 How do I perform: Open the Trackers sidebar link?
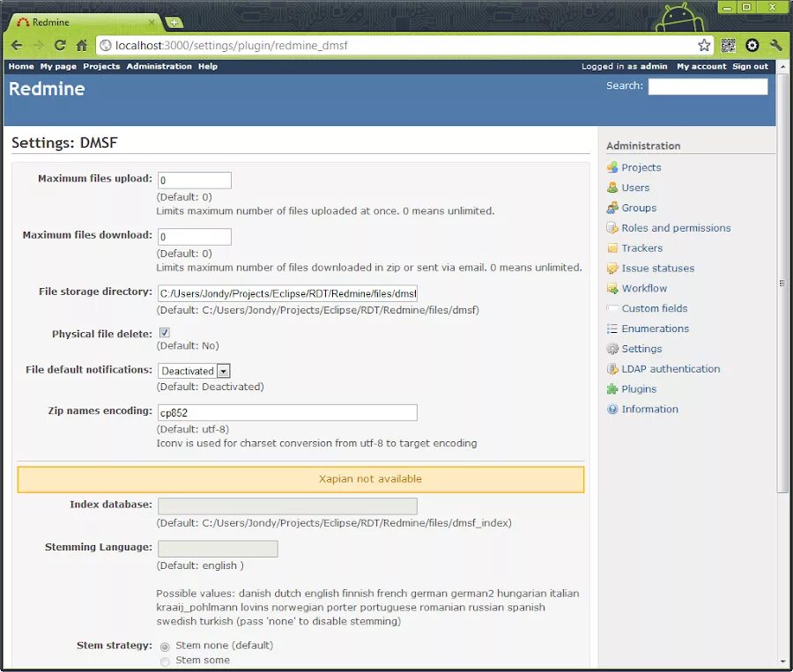[641, 248]
